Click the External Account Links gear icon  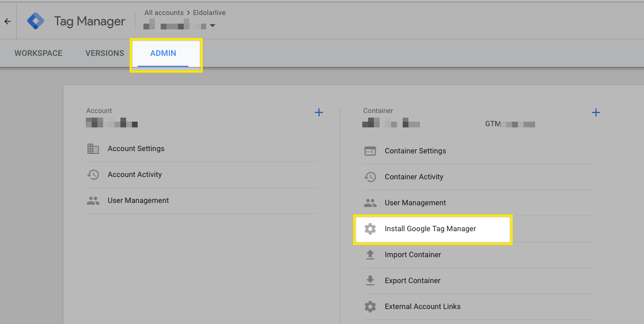[x=370, y=307]
